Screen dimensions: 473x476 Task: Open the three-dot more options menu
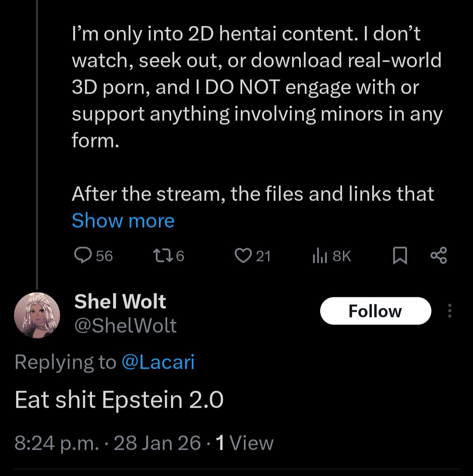450,311
